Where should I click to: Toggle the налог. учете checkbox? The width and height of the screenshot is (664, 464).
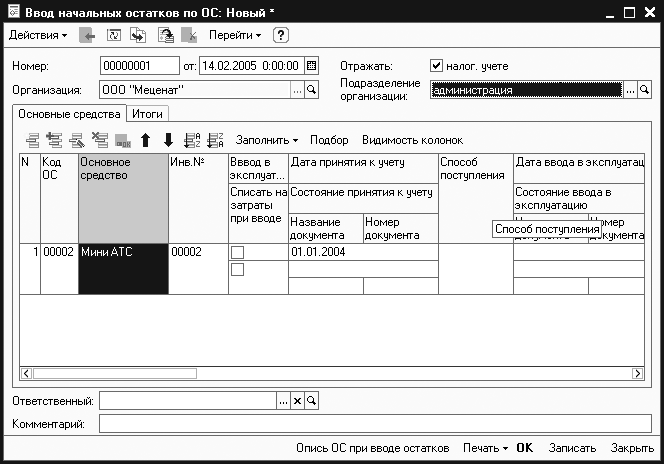(436, 66)
